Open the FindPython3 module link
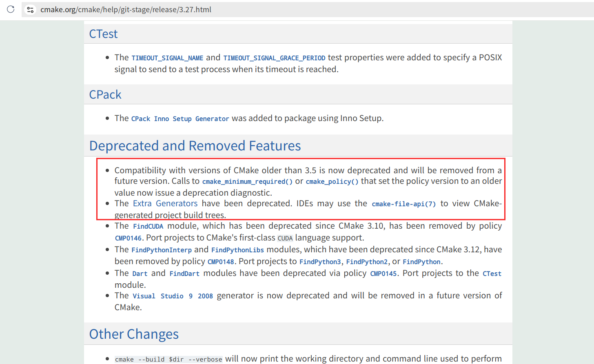594x364 pixels. tap(320, 262)
